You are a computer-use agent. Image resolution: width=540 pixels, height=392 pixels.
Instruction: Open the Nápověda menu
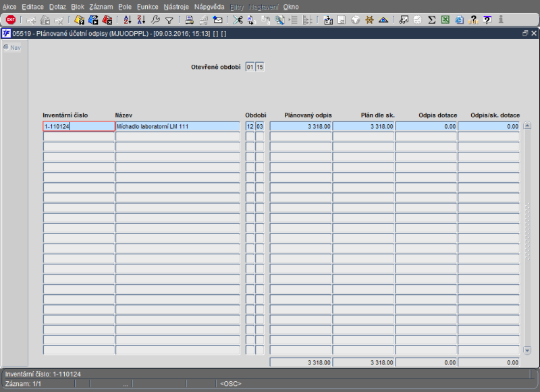[209, 7]
